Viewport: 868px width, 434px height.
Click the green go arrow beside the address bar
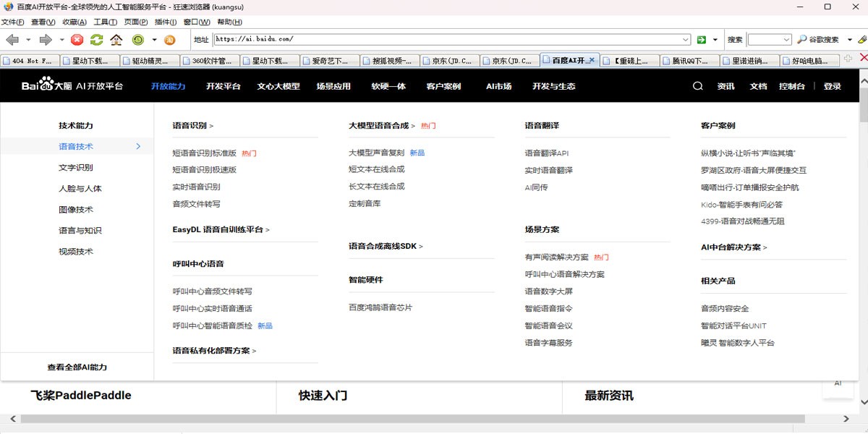click(x=701, y=40)
